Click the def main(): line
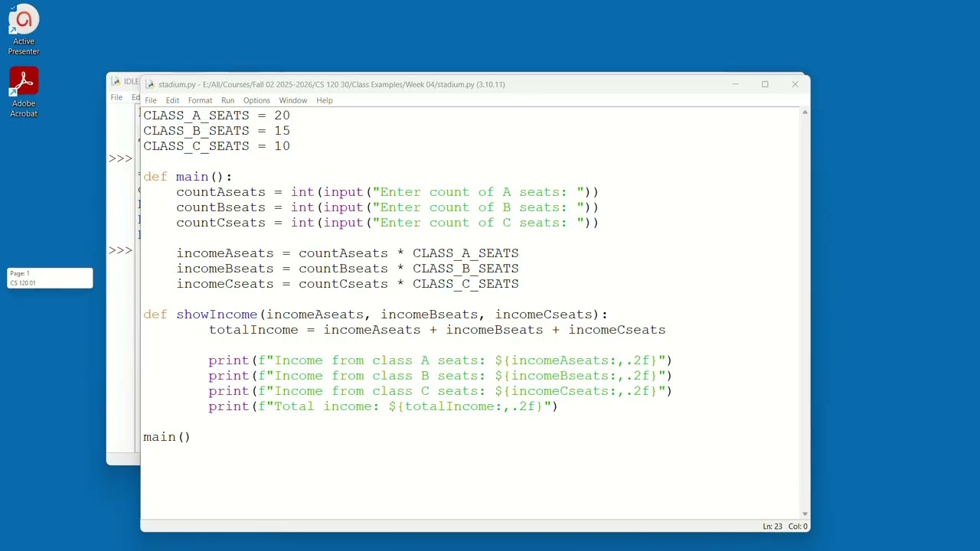Image resolution: width=980 pixels, height=551 pixels. tap(188, 177)
